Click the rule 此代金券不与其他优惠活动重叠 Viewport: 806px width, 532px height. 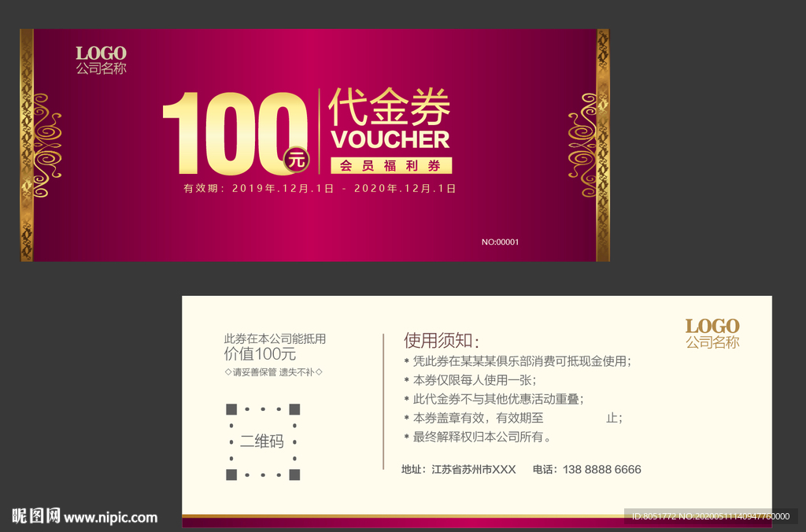(494, 399)
